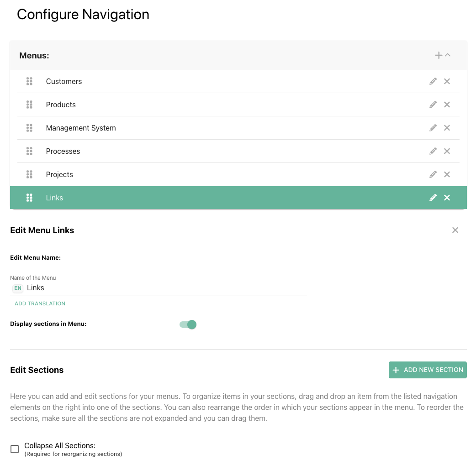Toggle Display sections in Menu switch
Image resolution: width=476 pixels, height=466 pixels.
pos(188,325)
